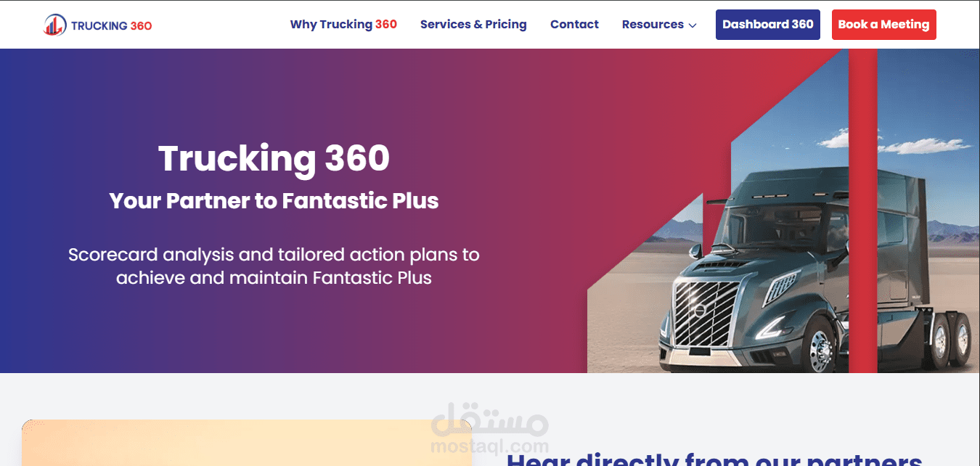980x466 pixels.
Task: Click the red Book a Meeting button
Action: [883, 25]
